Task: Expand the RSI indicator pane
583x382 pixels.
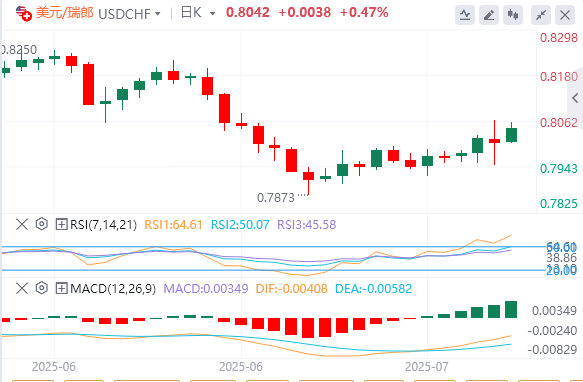Action: click(61, 224)
